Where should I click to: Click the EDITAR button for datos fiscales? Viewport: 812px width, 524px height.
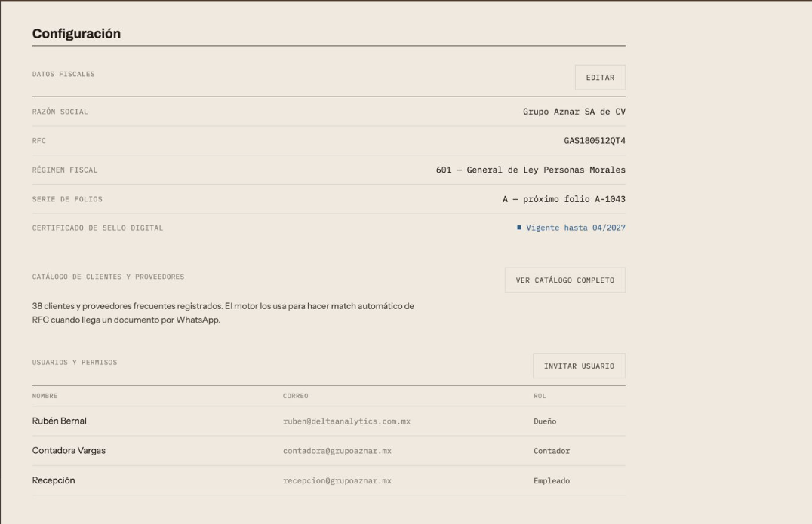[x=600, y=78]
